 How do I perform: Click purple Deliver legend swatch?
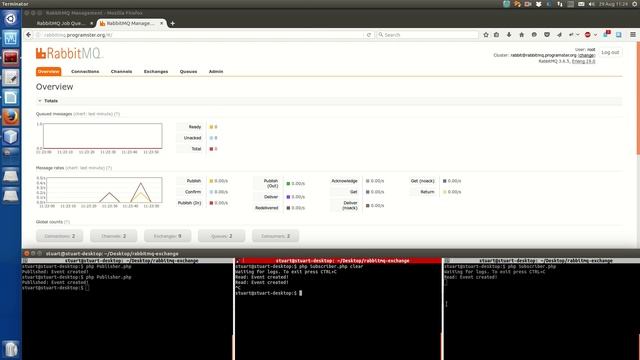click(x=288, y=197)
